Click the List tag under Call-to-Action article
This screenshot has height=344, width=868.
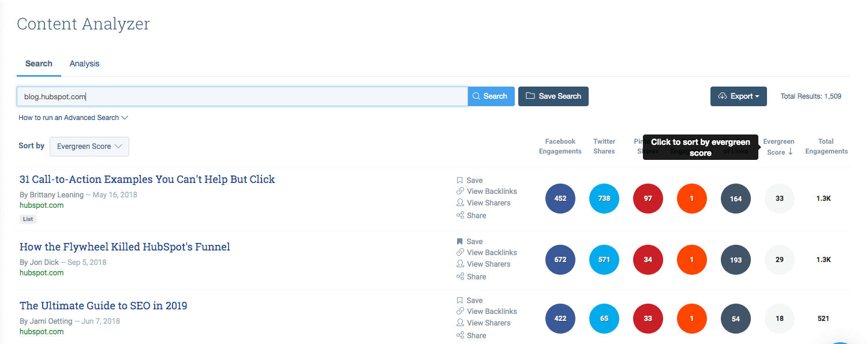[x=28, y=219]
